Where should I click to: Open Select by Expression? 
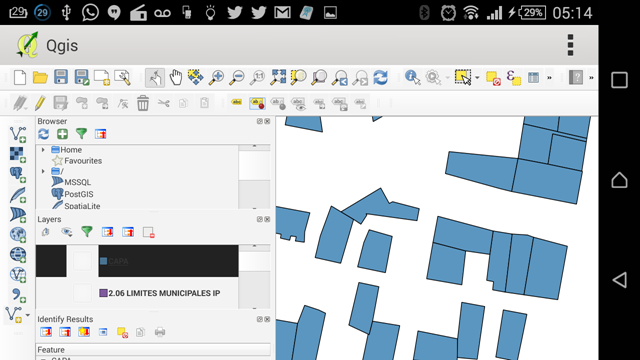point(513,78)
